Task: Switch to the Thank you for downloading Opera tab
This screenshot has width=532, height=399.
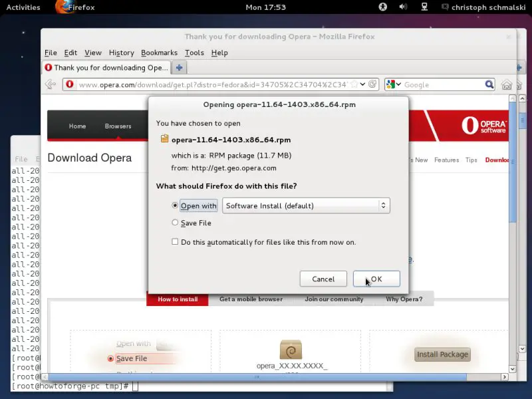Action: [x=106, y=68]
